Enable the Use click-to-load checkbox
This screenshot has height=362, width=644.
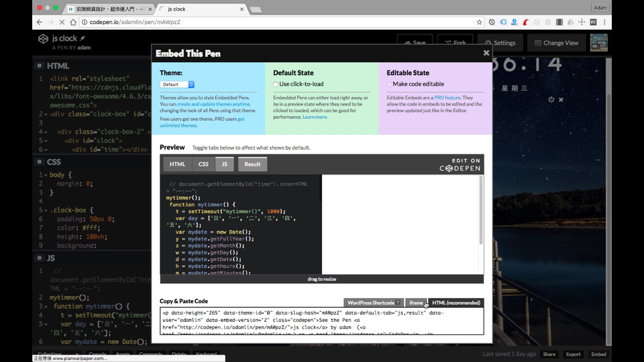tap(276, 84)
